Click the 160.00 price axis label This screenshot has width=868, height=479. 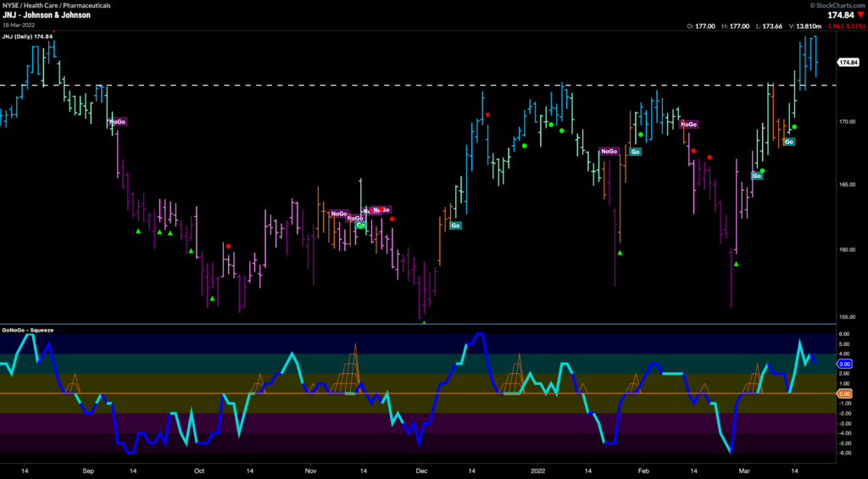pyautogui.click(x=847, y=249)
